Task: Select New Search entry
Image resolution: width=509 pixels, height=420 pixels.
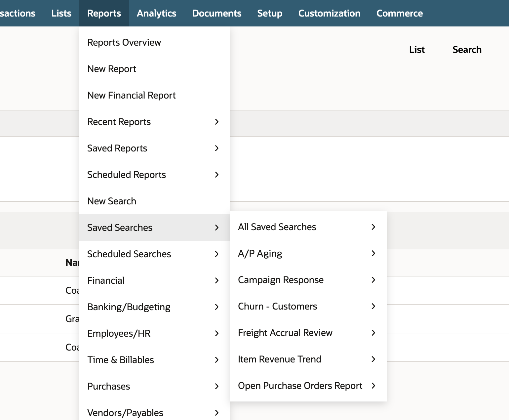Action: tap(155, 201)
